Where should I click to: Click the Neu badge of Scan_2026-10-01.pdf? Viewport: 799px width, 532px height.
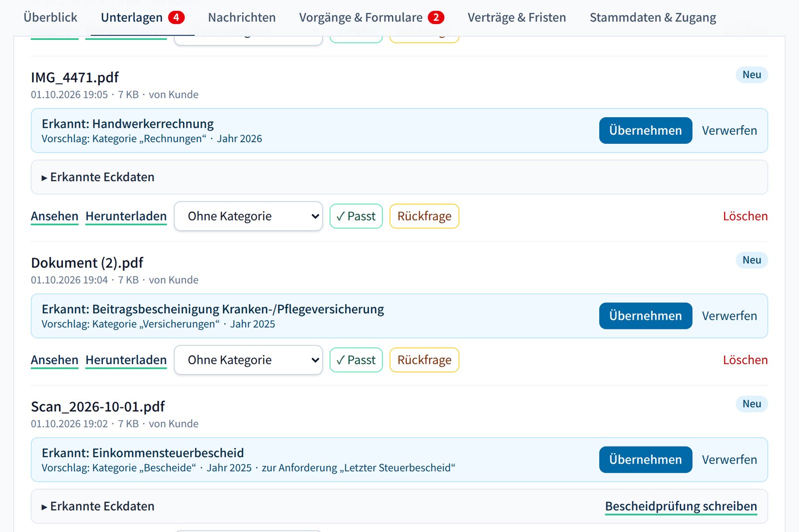[752, 404]
